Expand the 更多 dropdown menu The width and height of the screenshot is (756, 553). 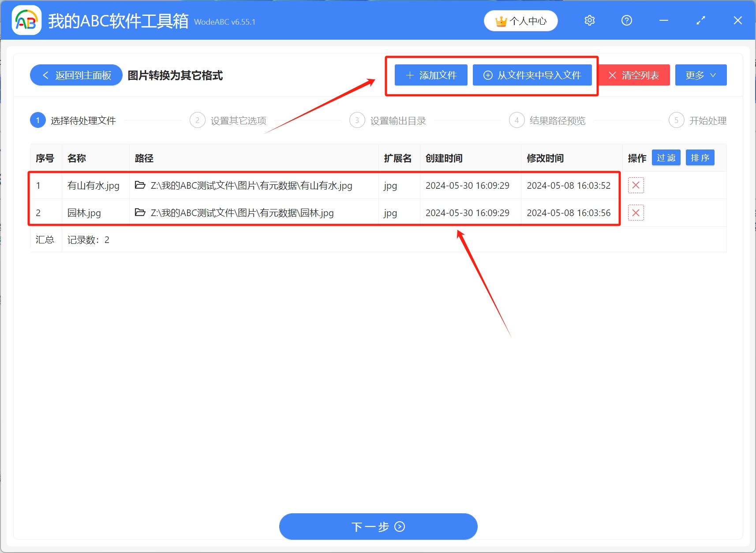700,75
